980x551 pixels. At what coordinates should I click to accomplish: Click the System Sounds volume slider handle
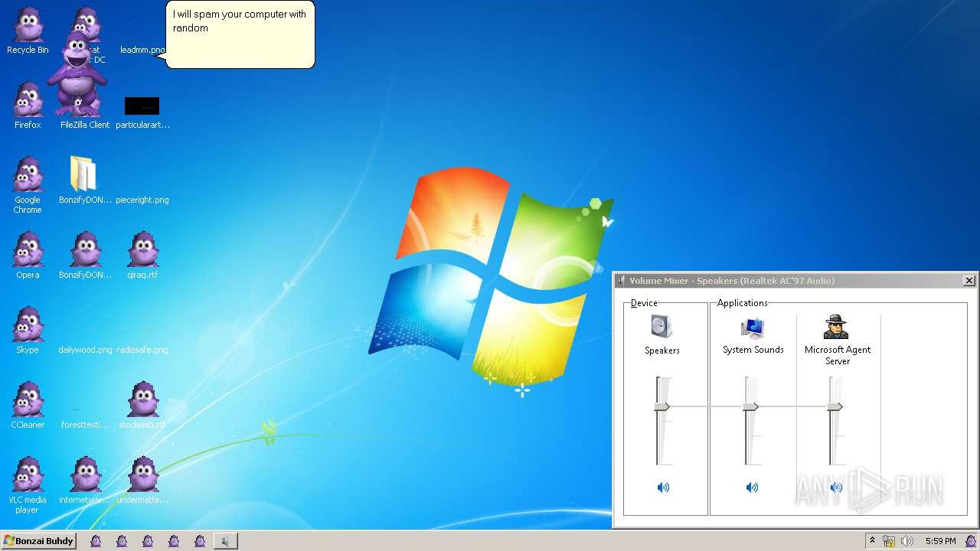[x=751, y=406]
